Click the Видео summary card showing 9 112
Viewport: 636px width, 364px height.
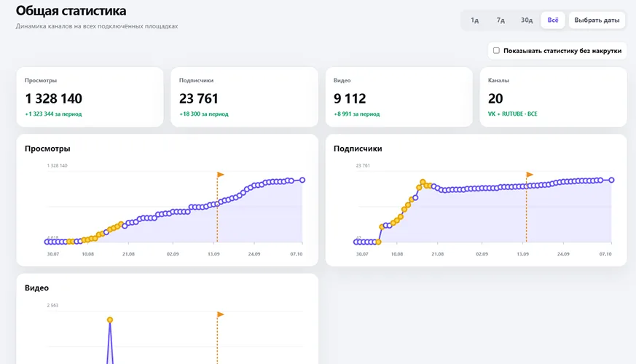coord(399,97)
